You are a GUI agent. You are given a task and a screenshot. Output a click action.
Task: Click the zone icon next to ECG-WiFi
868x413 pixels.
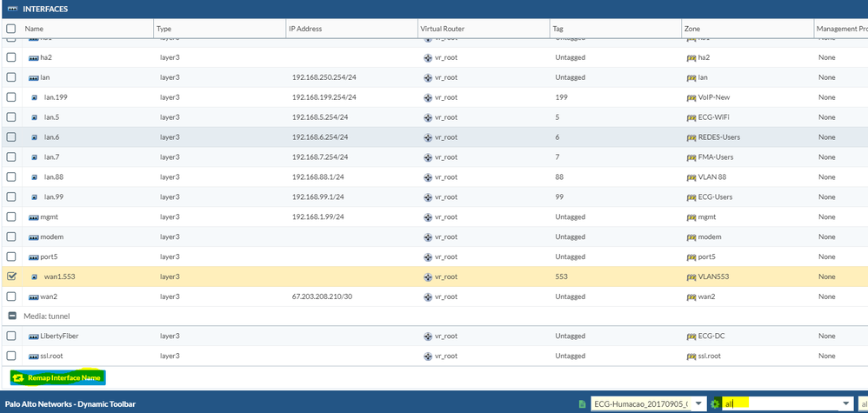point(691,117)
